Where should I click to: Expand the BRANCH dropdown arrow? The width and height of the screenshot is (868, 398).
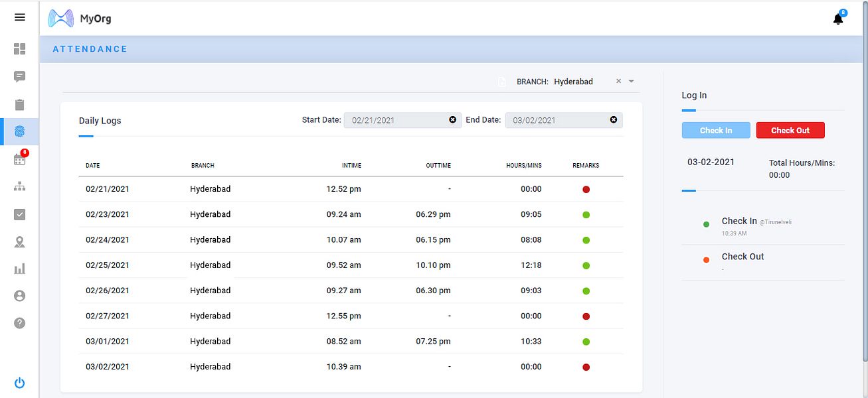click(x=632, y=82)
